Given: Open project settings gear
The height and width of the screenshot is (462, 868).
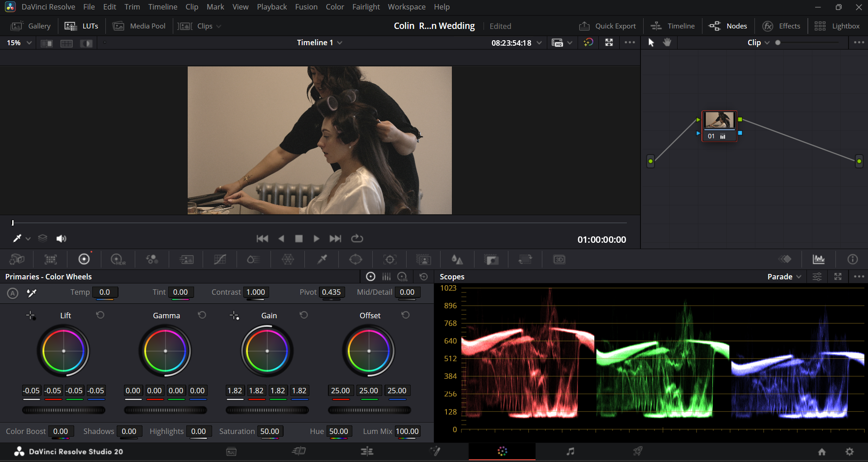Looking at the screenshot, I should pos(849,452).
